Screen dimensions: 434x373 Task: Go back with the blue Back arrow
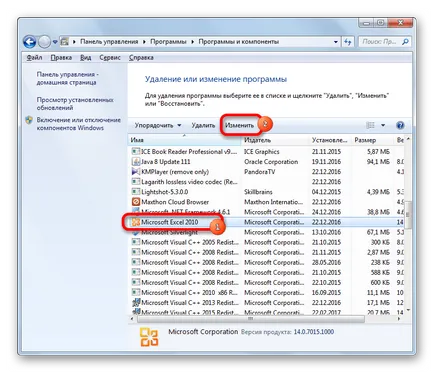click(30, 42)
